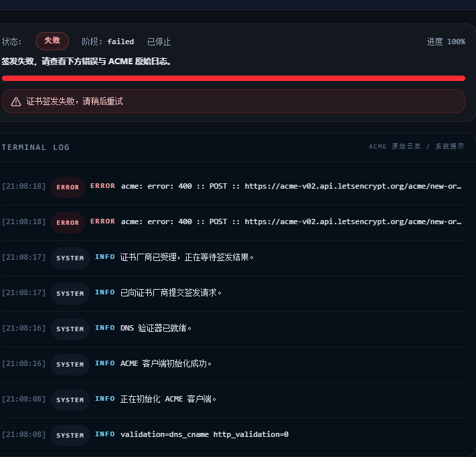Viewport: 476px width, 457px height.
Task: Click 已向证书厂商提交签发请求 log line
Action: pyautogui.click(x=171, y=293)
